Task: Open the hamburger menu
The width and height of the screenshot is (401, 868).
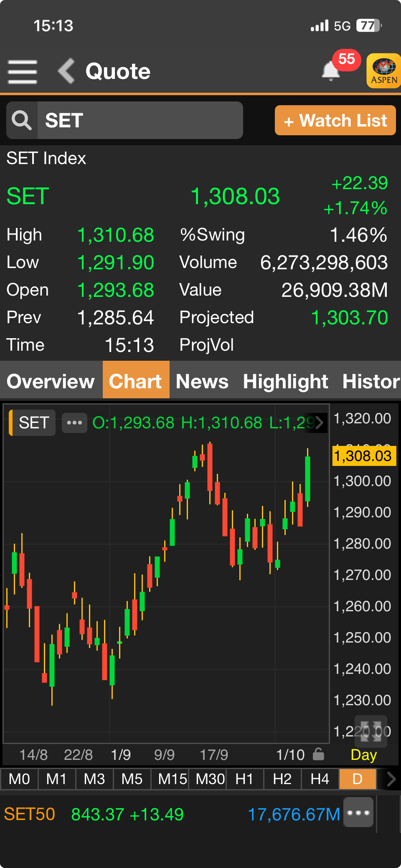Action: pyautogui.click(x=23, y=71)
